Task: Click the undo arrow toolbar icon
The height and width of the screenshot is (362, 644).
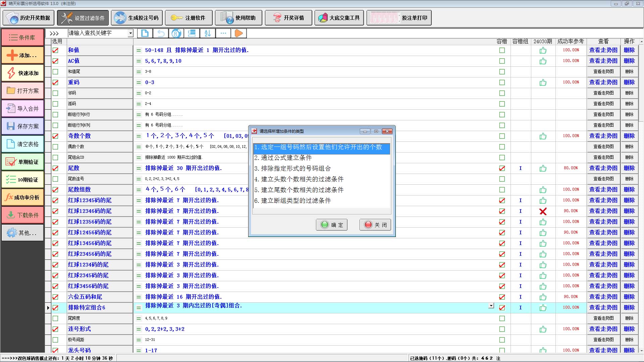Action: point(161,33)
